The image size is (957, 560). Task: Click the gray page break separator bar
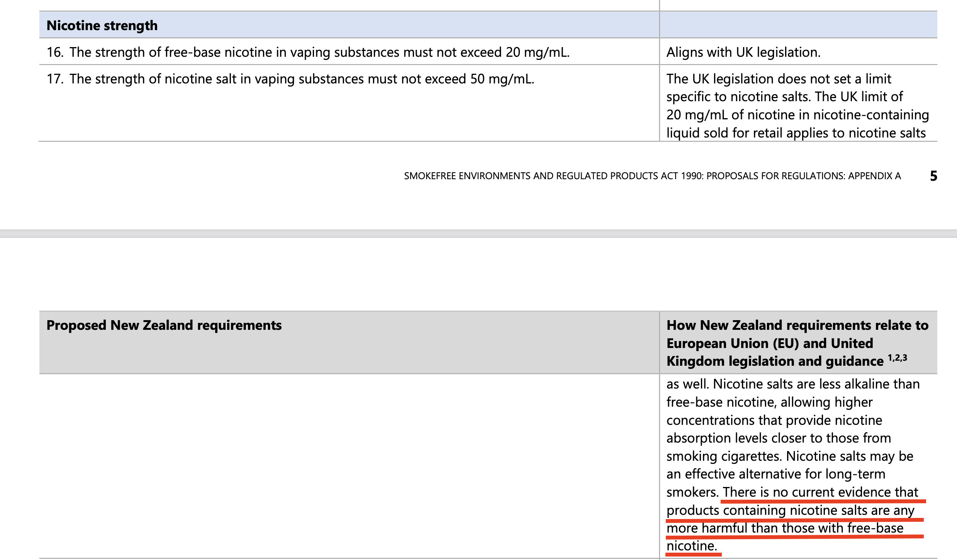478,234
